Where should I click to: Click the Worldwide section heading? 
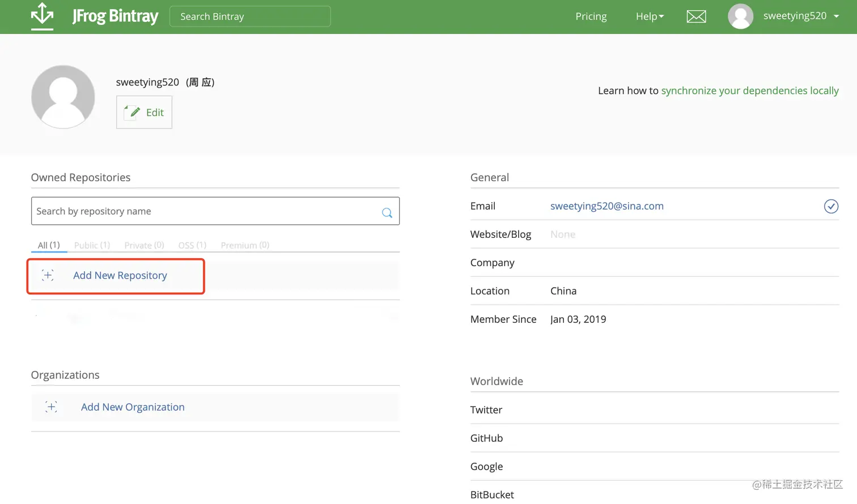coord(497,381)
